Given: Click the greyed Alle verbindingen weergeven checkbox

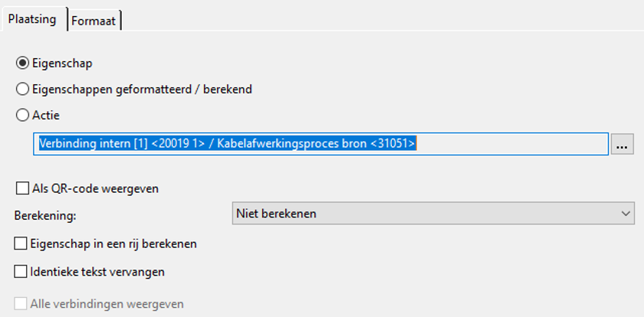Looking at the screenshot, I should (x=21, y=304).
